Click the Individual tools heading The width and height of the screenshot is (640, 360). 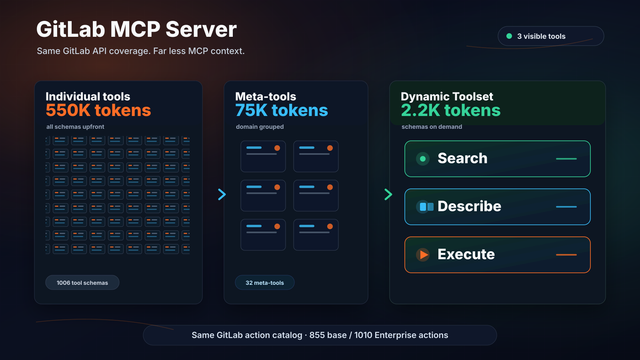click(x=88, y=96)
